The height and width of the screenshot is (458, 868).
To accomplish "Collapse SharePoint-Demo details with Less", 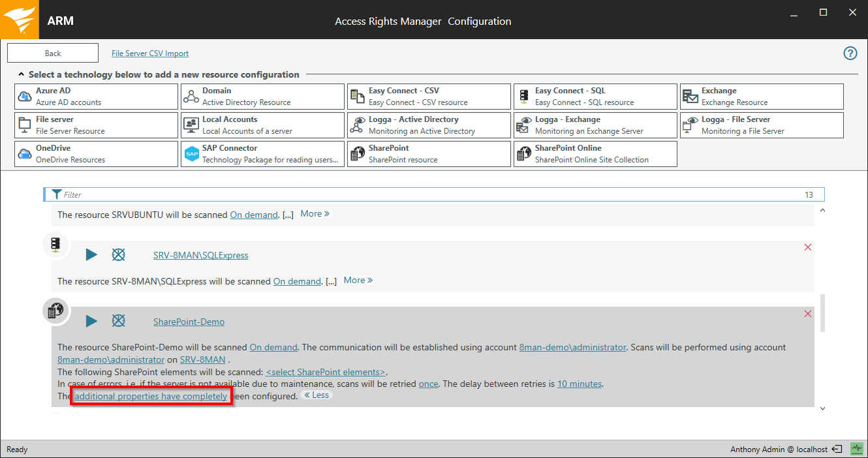I will coord(317,395).
